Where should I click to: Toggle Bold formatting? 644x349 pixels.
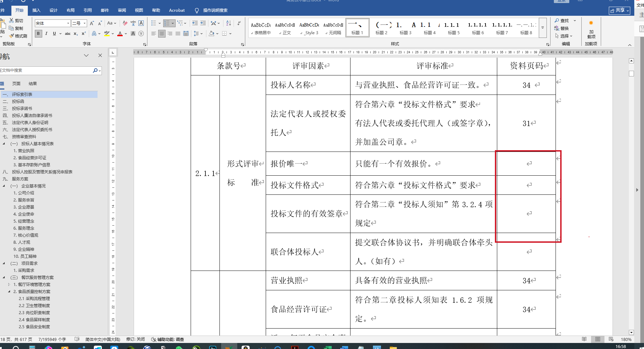pyautogui.click(x=39, y=34)
